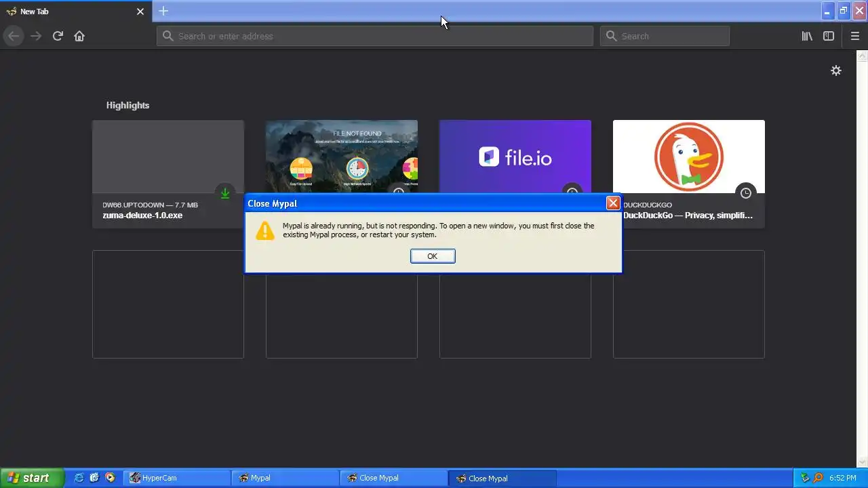This screenshot has width=868, height=488.
Task: Click the Highlights section heading
Action: 127,105
